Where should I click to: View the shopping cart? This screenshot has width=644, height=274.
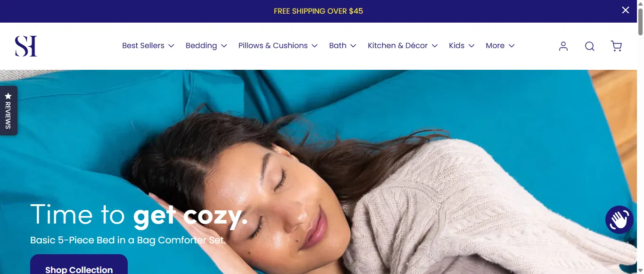(x=616, y=46)
